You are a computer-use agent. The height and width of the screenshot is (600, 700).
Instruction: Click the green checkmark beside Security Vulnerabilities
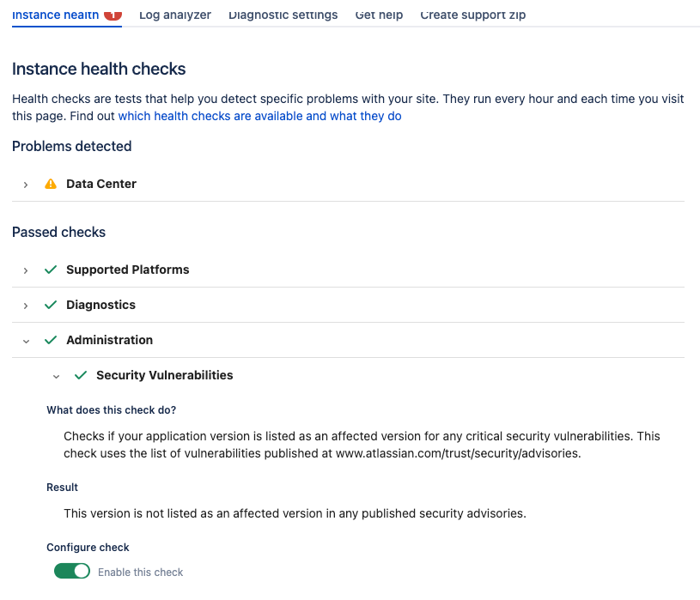coord(81,375)
